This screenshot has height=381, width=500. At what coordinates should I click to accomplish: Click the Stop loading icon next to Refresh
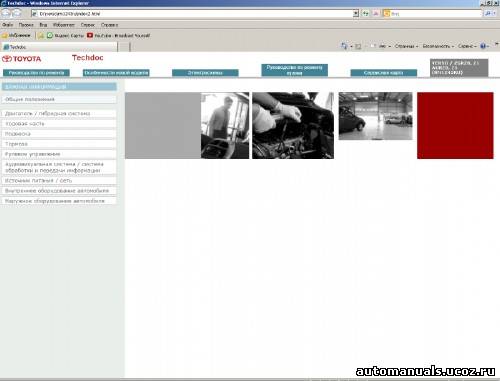point(376,14)
